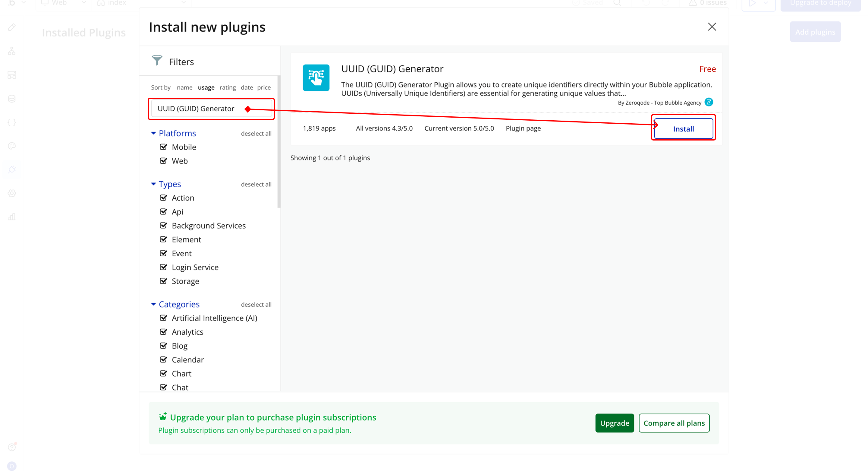Click the Zeroqode agency badge icon

[709, 102]
